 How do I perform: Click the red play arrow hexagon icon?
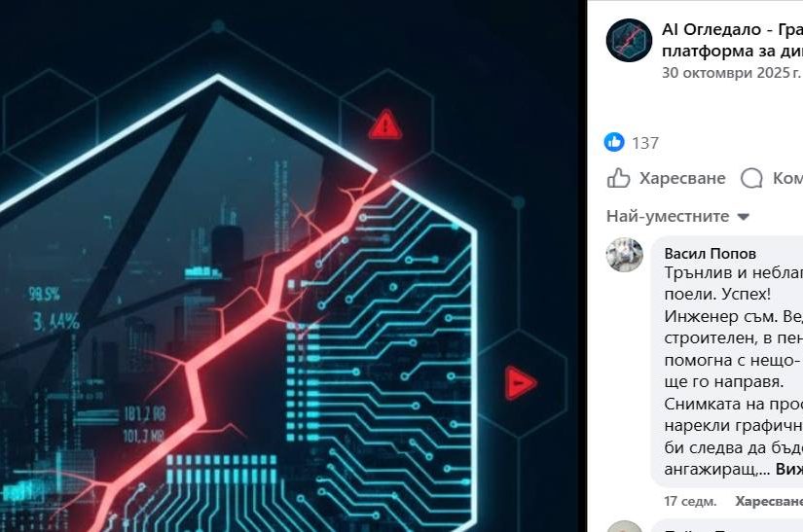tap(521, 382)
